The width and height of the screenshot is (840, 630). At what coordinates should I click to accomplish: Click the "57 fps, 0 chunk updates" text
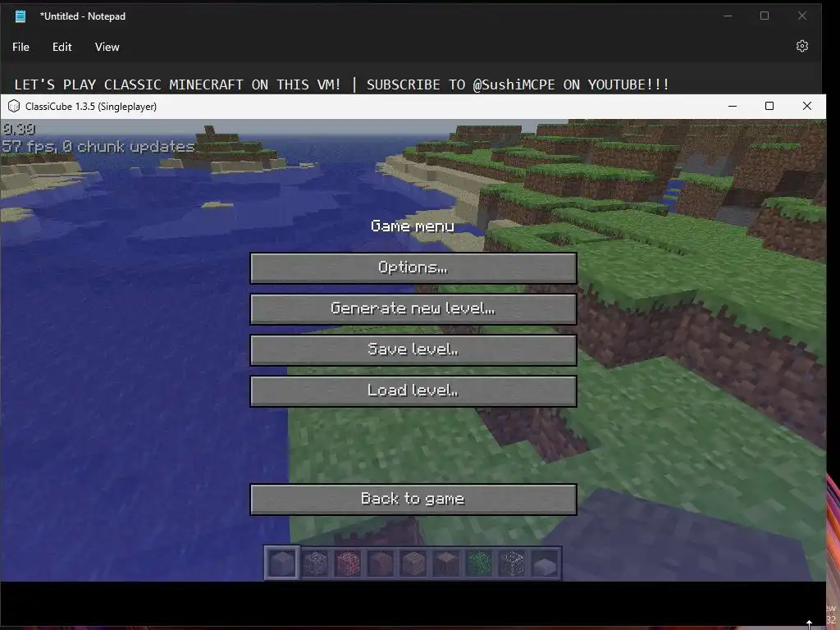[x=98, y=146]
